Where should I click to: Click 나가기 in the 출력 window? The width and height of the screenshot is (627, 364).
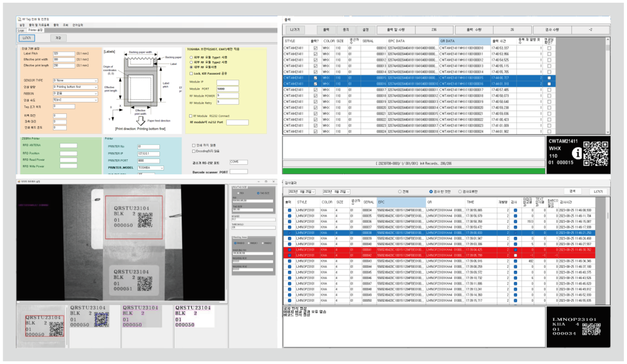click(295, 30)
